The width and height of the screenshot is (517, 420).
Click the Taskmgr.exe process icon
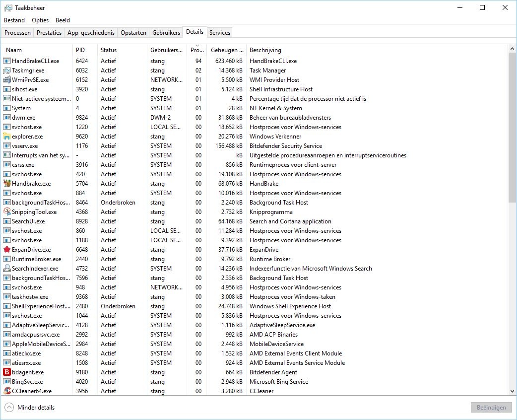6,70
